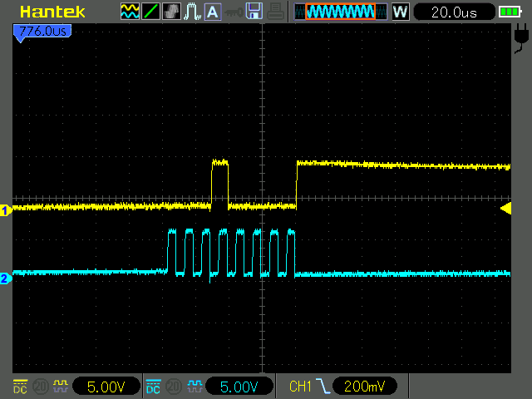
Task: Click the blue CH2 5.00V scale readout
Action: point(239,387)
